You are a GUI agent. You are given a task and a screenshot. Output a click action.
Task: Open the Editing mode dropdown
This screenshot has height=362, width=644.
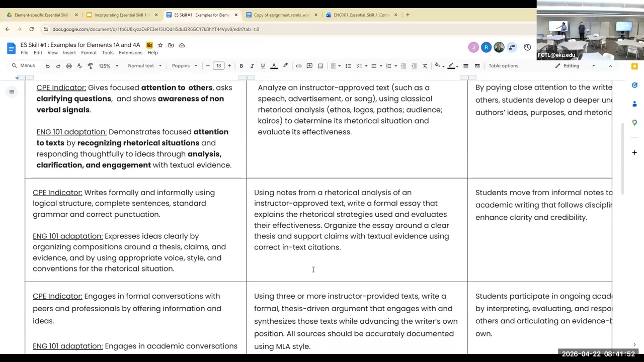575,66
